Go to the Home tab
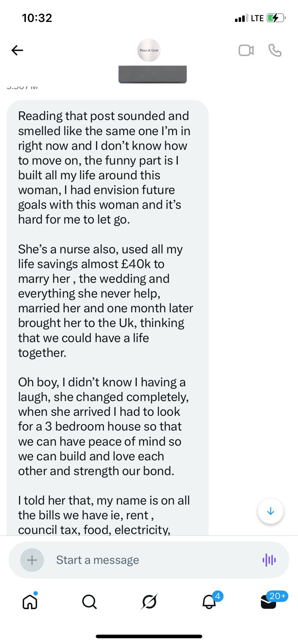This screenshot has height=644, width=298. click(30, 601)
